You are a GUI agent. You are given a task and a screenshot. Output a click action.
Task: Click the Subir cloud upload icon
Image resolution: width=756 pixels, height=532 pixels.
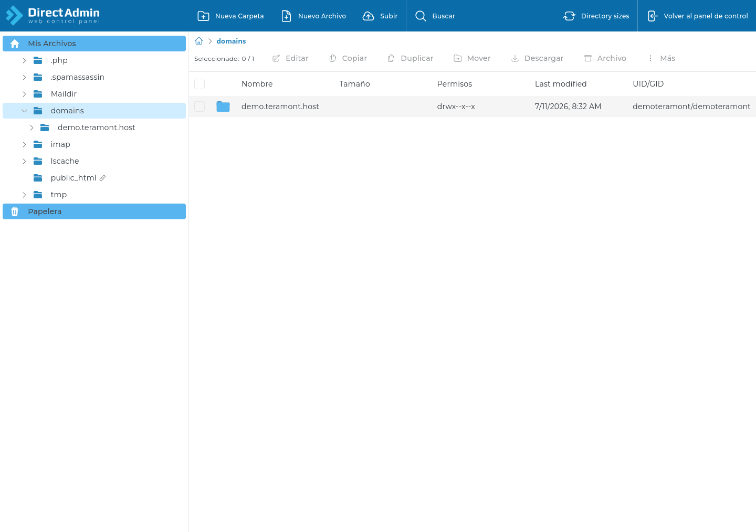click(369, 16)
